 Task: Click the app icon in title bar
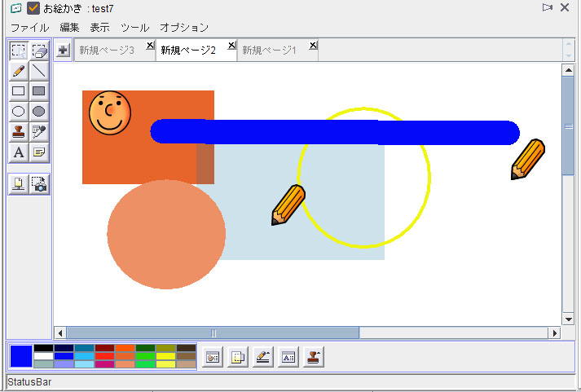16,8
